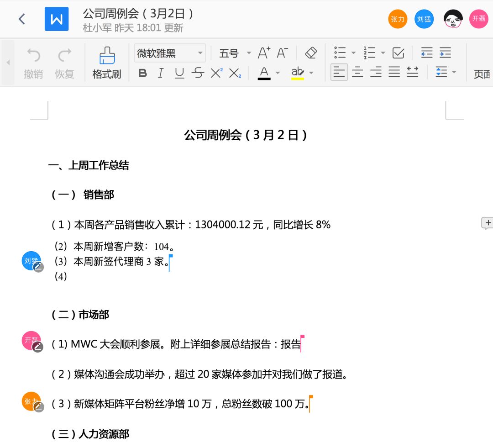Toggle align left

[339, 72]
